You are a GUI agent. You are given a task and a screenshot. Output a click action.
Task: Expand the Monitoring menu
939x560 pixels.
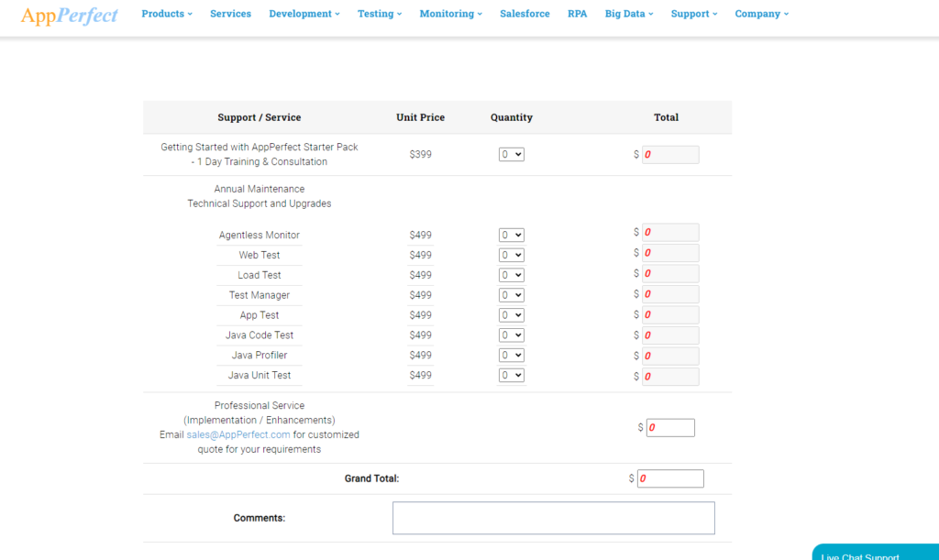(x=451, y=14)
